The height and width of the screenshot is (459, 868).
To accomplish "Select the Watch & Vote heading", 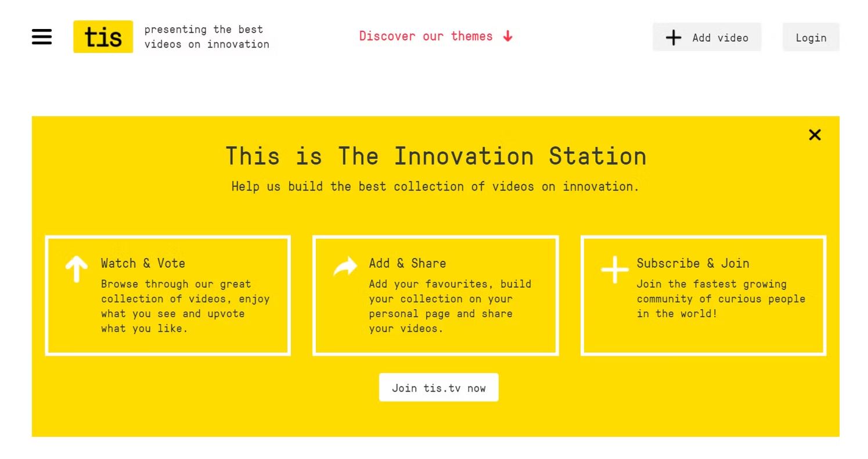I will pos(143,263).
